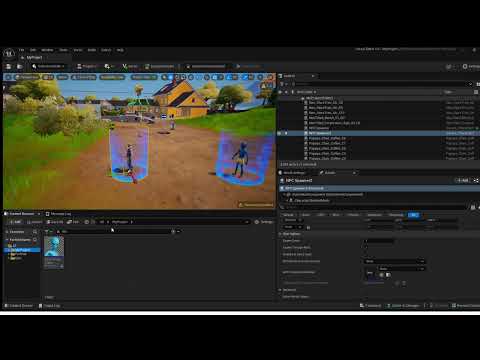The width and height of the screenshot is (480, 360).
Task: Open the Selection Mode dropdown
Action: coord(49,67)
